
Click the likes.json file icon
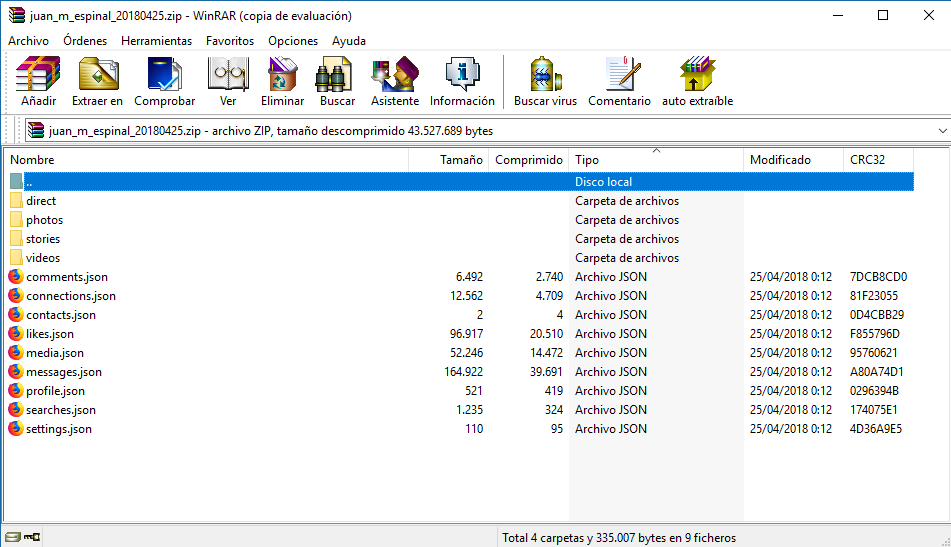[x=16, y=334]
